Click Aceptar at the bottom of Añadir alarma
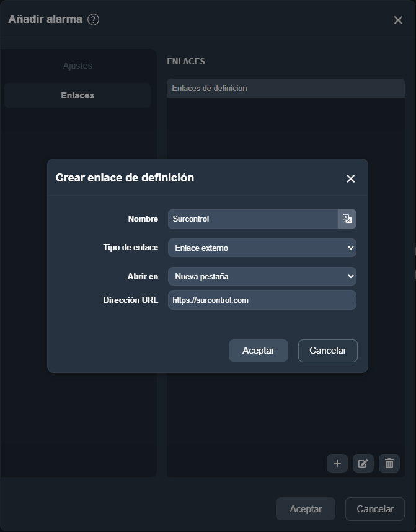This screenshot has width=416, height=532. (x=305, y=509)
